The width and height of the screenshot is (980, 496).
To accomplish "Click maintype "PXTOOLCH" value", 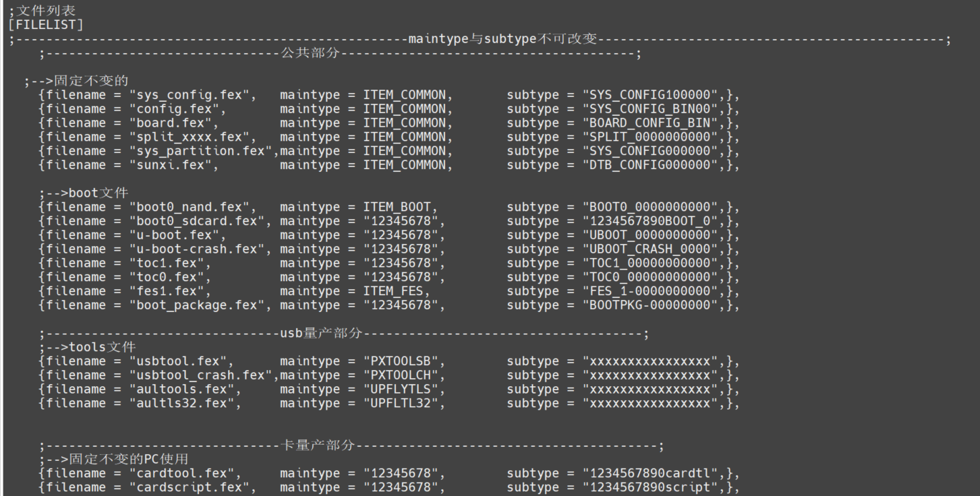I will [401, 375].
